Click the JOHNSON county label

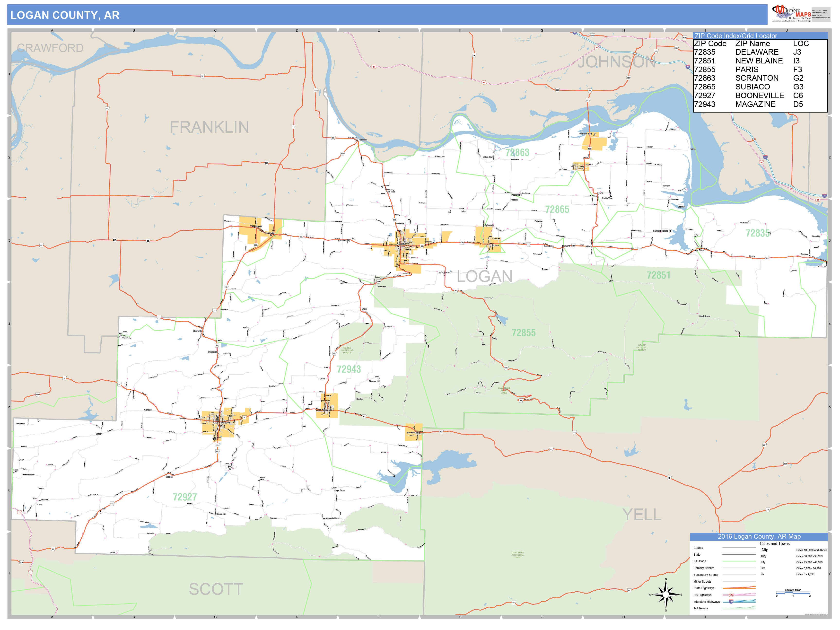(617, 62)
